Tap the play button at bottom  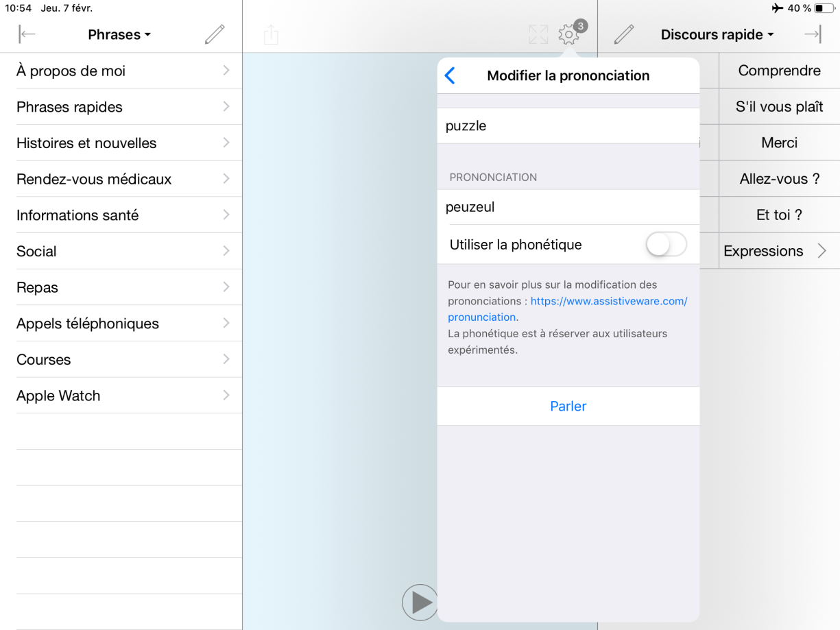coord(420,603)
